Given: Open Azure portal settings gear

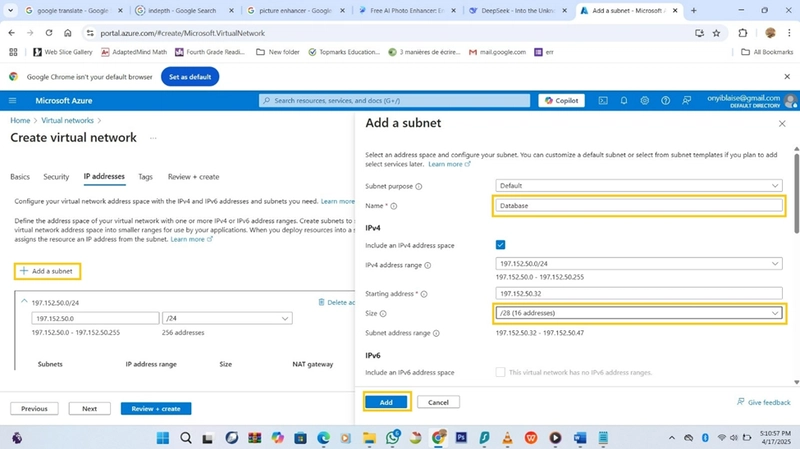Looking at the screenshot, I should (645, 101).
